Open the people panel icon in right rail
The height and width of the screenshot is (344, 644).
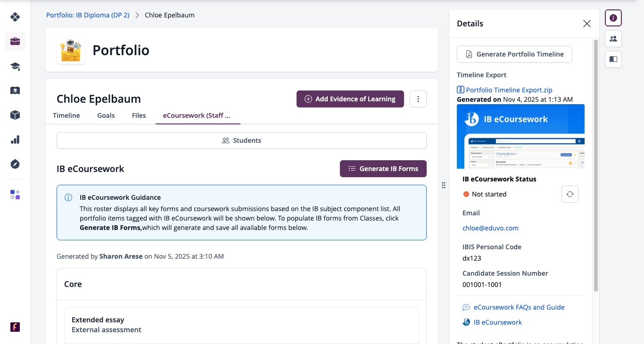pos(613,39)
